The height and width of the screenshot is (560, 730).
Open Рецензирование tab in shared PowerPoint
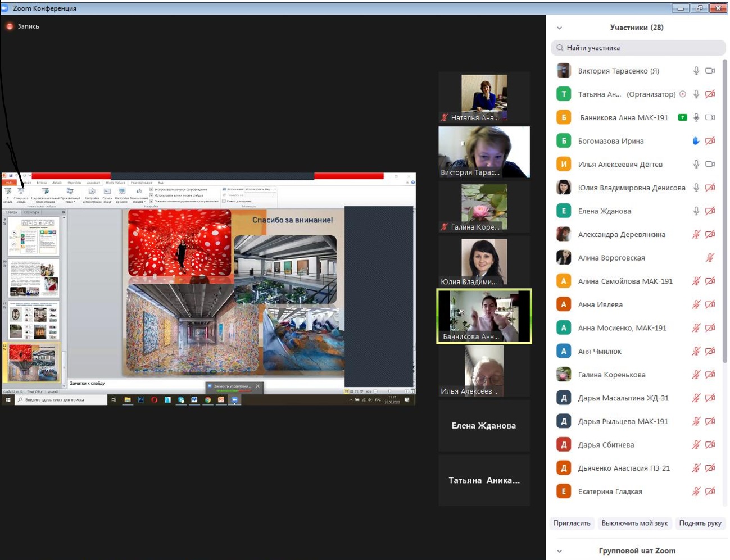click(x=142, y=183)
